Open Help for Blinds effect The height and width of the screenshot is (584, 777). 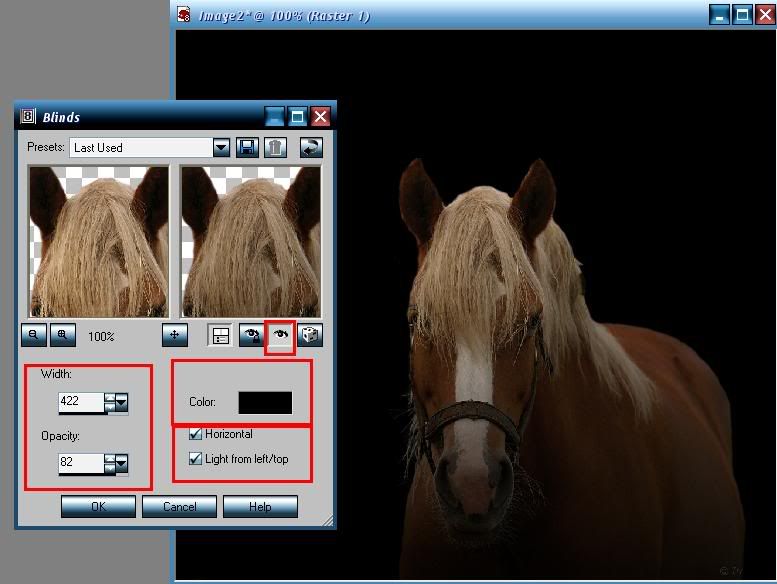point(260,506)
